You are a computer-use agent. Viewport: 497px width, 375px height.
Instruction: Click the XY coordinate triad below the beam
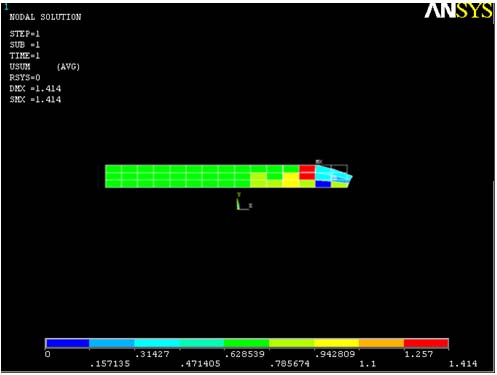pyautogui.click(x=243, y=201)
